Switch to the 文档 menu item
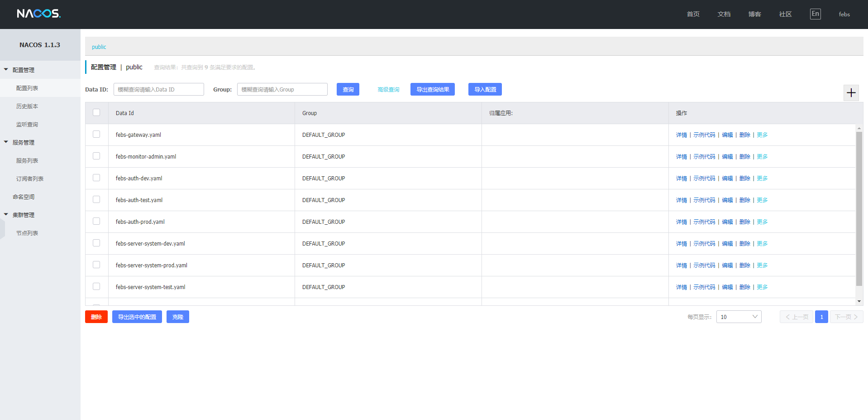Image resolution: width=868 pixels, height=420 pixels. (x=723, y=14)
